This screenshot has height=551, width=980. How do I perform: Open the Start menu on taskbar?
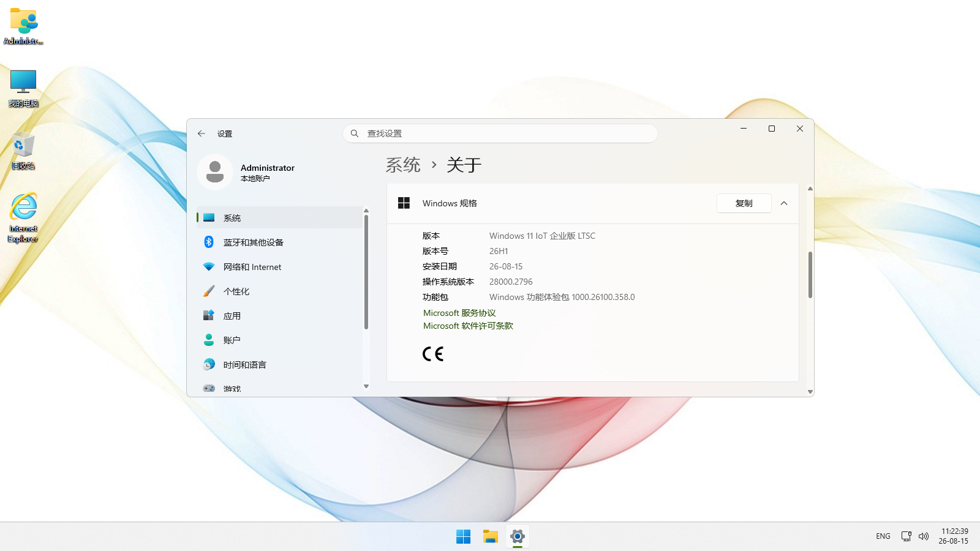464,536
